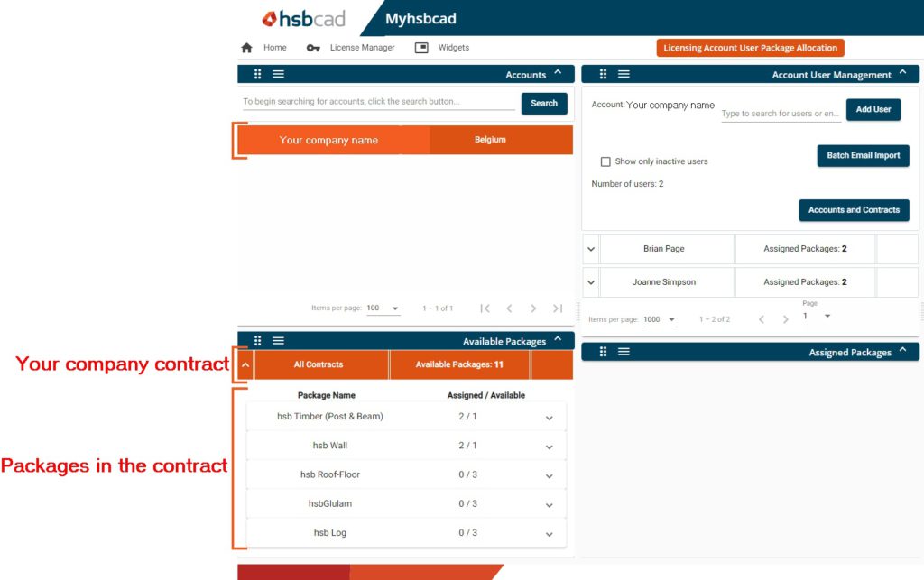
Task: Open the Accounts panel hamburger menu
Action: 278,74
